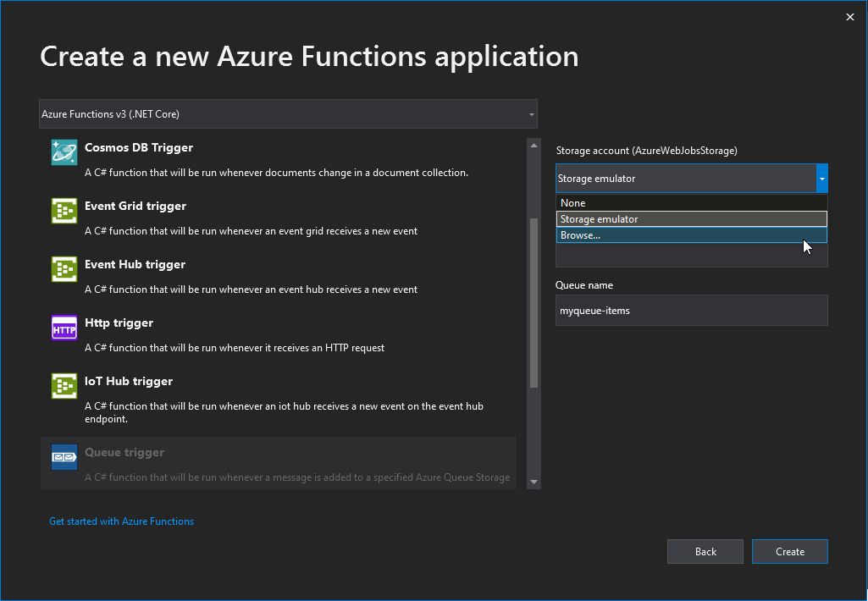Click Back button
This screenshot has width=868, height=601.
point(705,552)
